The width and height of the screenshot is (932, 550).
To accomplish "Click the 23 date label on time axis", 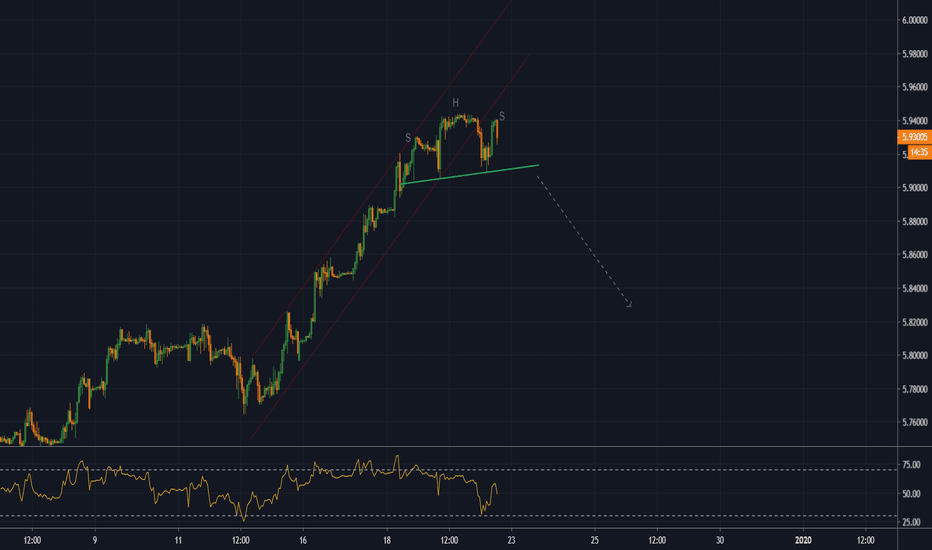I will (511, 539).
